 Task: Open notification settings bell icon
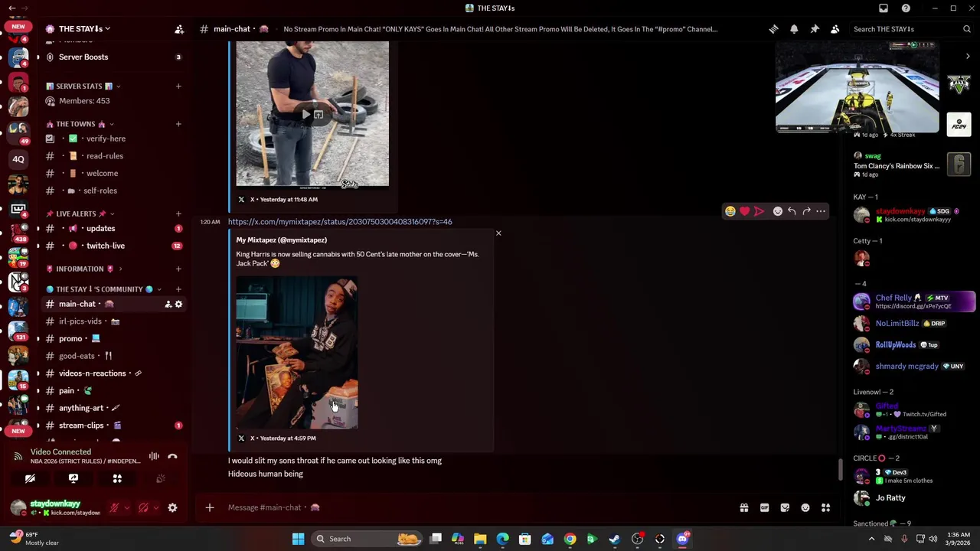[x=794, y=29]
